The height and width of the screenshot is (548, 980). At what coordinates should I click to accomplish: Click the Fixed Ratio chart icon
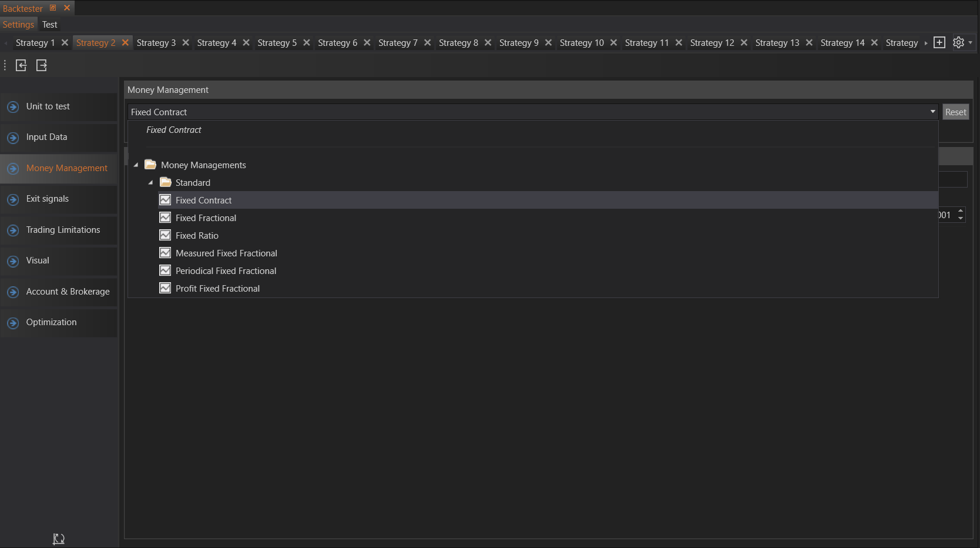point(165,235)
